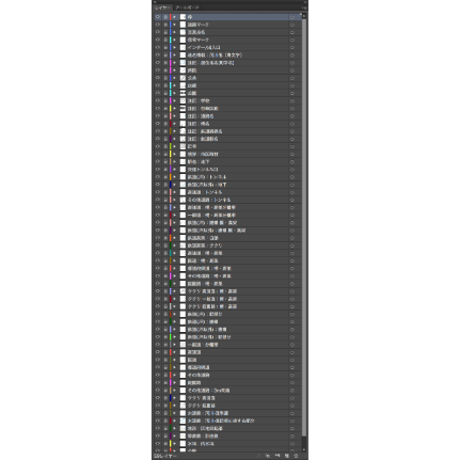460x460 pixels.
Task: Click target circle of 高速道：トンネル layer
Action: tap(292, 192)
